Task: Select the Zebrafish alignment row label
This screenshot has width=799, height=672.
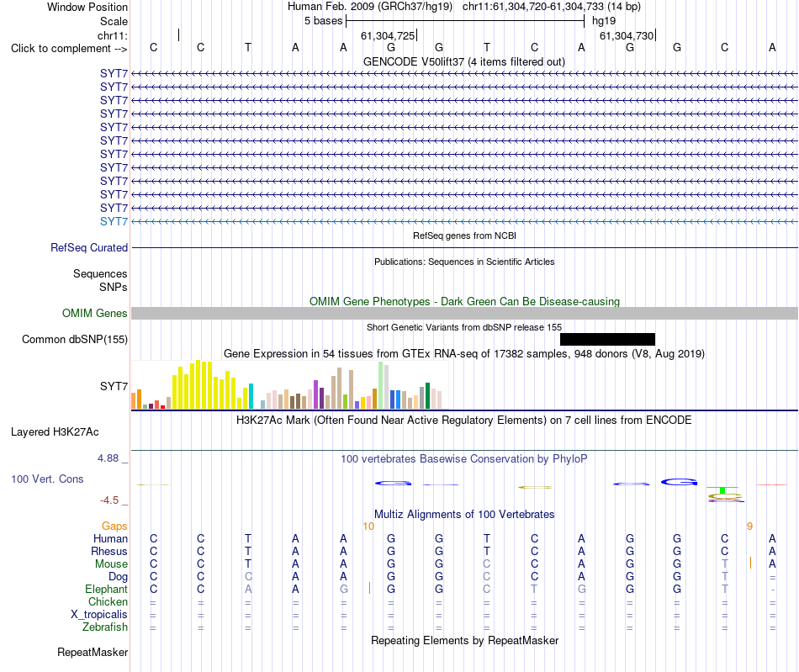Action: tap(105, 627)
